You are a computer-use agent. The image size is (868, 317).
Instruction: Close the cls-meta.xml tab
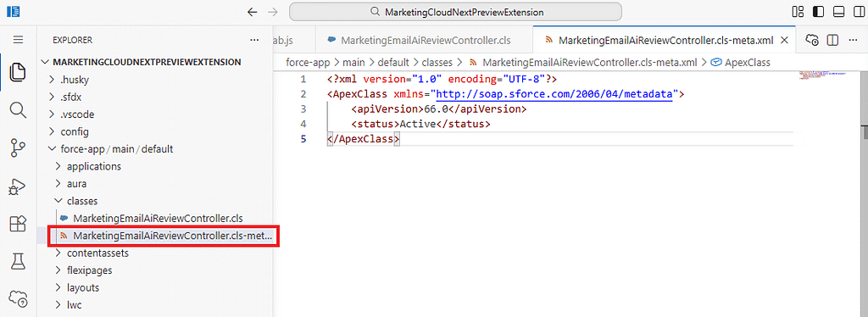(784, 40)
